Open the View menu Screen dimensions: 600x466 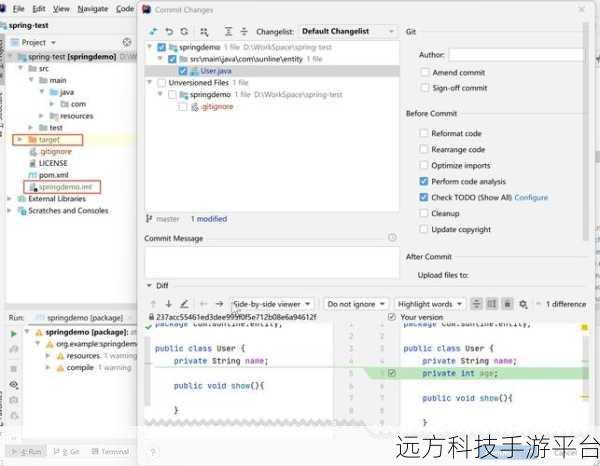coord(61,9)
